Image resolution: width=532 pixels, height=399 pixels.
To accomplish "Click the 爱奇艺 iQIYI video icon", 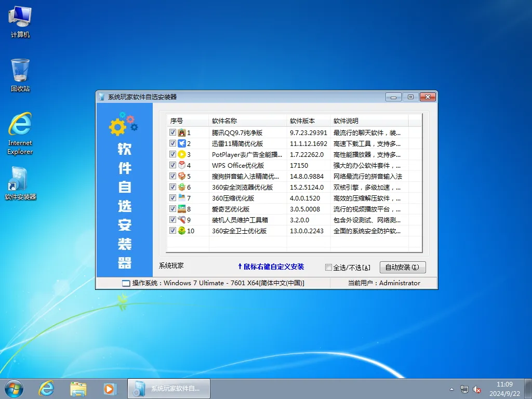I will 182,209.
